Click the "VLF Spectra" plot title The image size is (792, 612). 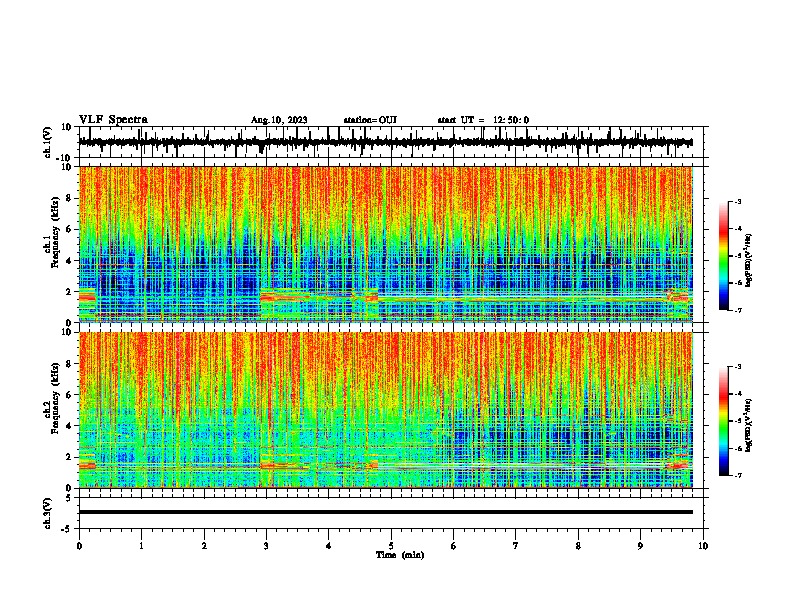coord(113,120)
